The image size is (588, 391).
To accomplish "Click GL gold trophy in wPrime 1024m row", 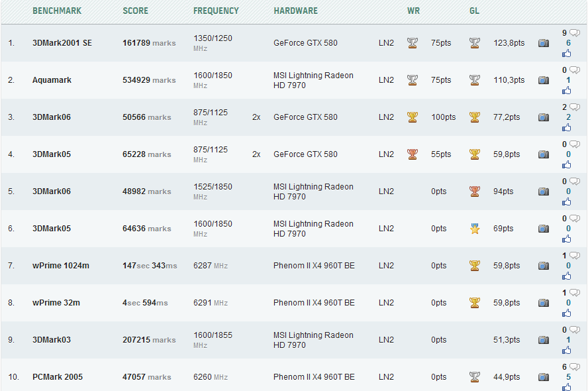I will tap(475, 266).
